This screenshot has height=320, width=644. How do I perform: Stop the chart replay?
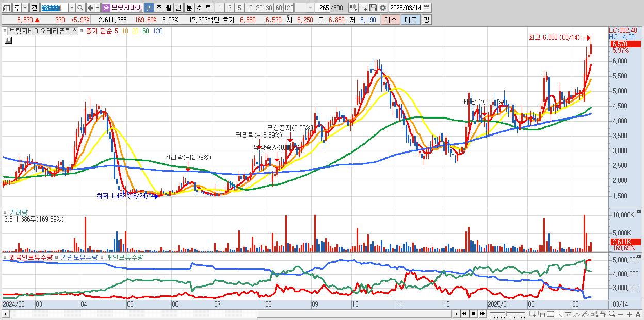click(x=474, y=314)
